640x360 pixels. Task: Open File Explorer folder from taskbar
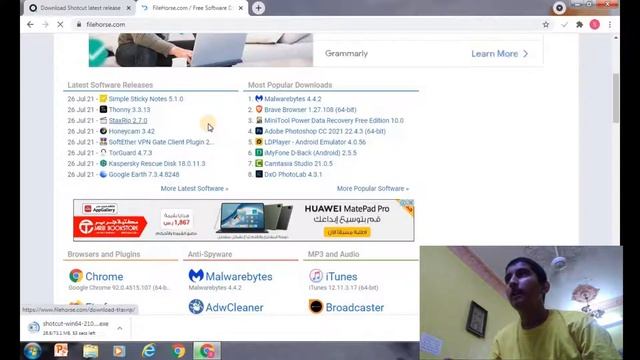pos(90,351)
